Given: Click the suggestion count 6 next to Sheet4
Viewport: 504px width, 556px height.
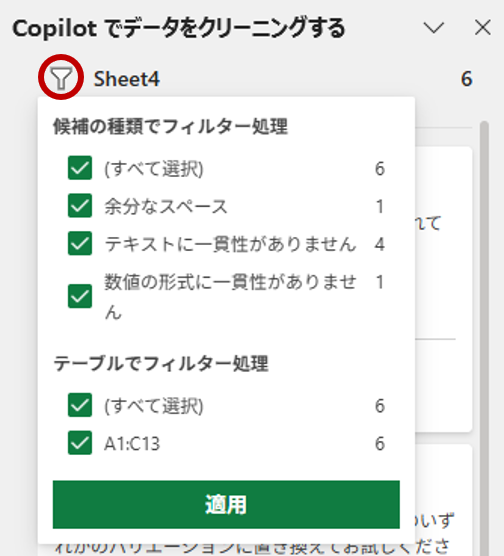Looking at the screenshot, I should 466,79.
